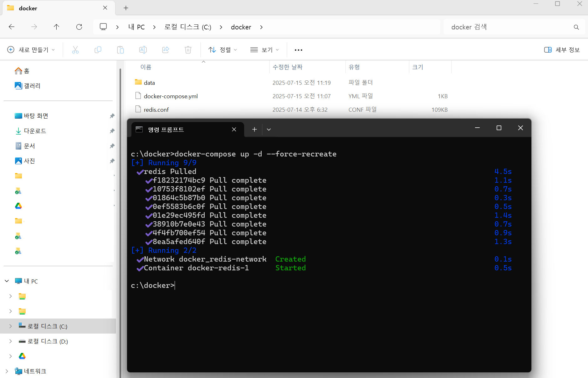This screenshot has height=378, width=588.
Task: Open the Google Drive item under 내 PC
Action: 22,356
